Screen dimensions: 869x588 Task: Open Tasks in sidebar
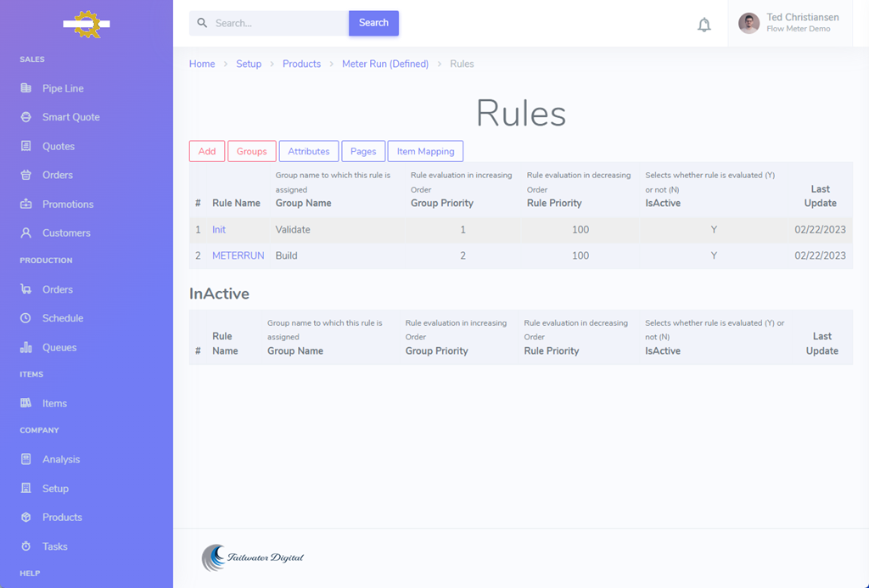[x=55, y=547]
